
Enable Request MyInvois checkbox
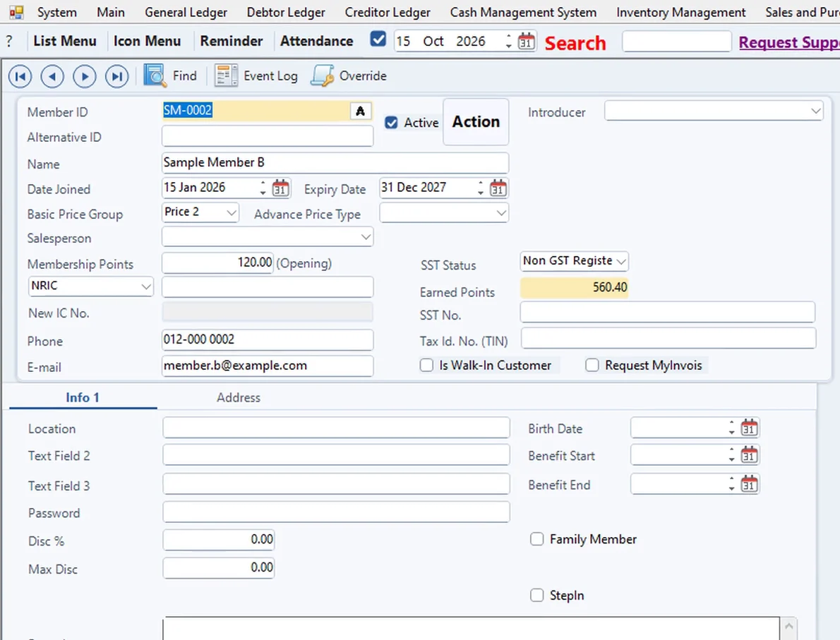pos(592,366)
